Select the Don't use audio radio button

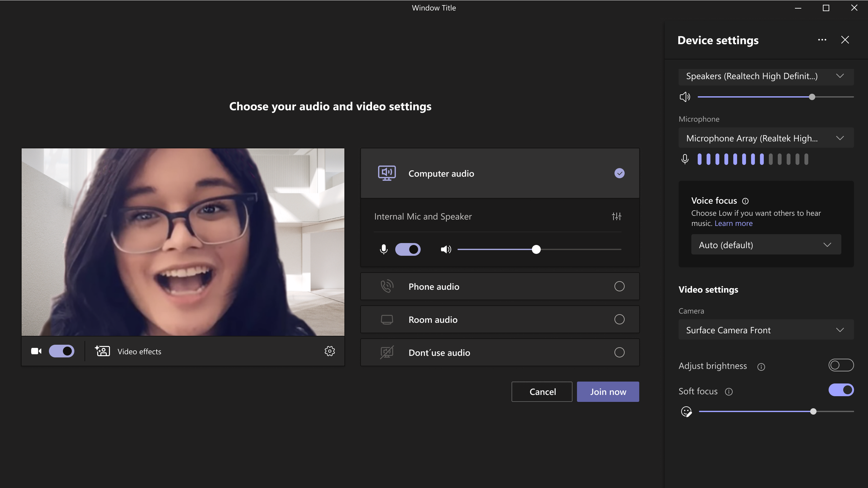click(x=619, y=353)
